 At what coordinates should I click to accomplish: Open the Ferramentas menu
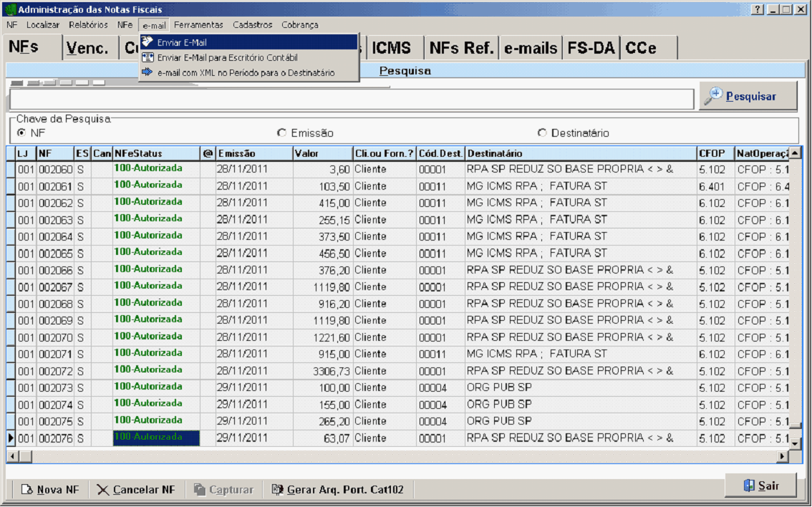[198, 25]
